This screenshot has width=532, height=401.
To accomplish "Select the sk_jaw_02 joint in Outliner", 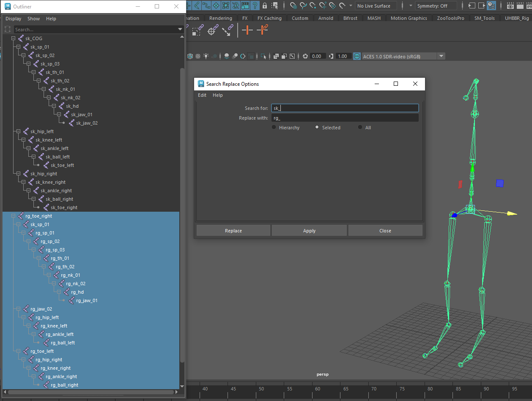I will pyautogui.click(x=87, y=123).
